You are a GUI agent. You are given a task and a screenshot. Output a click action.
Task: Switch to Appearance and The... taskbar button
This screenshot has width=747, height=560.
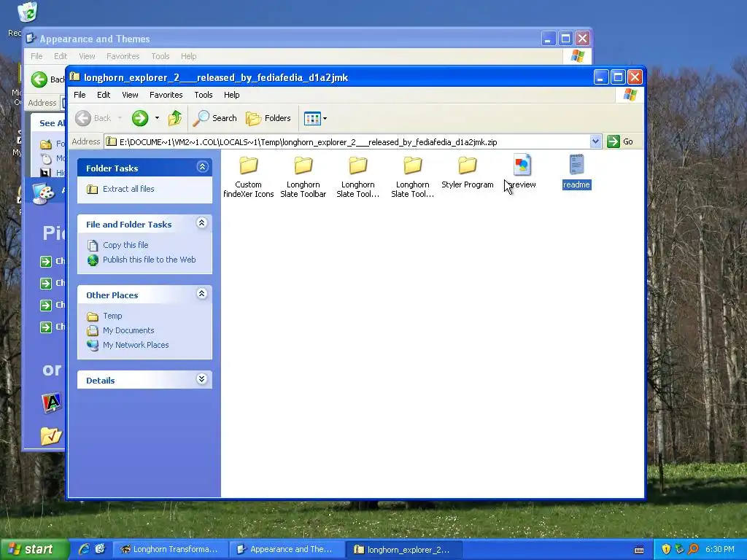[286, 550]
